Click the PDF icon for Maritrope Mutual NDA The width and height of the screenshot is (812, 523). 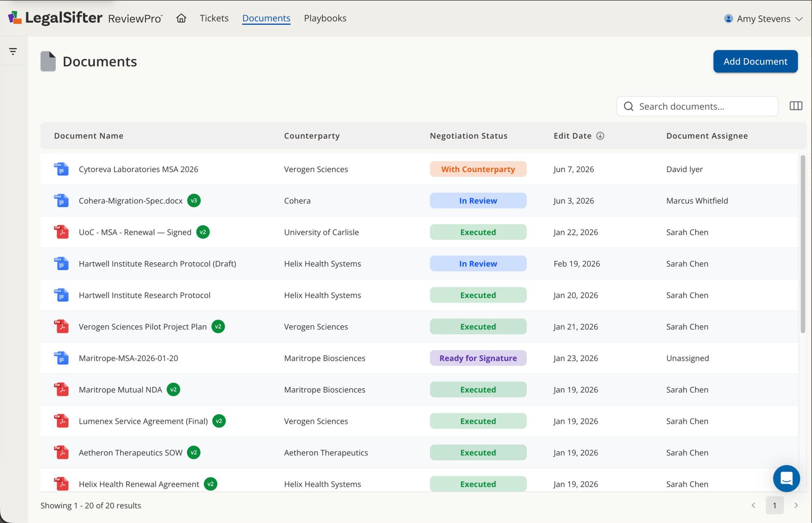click(x=61, y=390)
